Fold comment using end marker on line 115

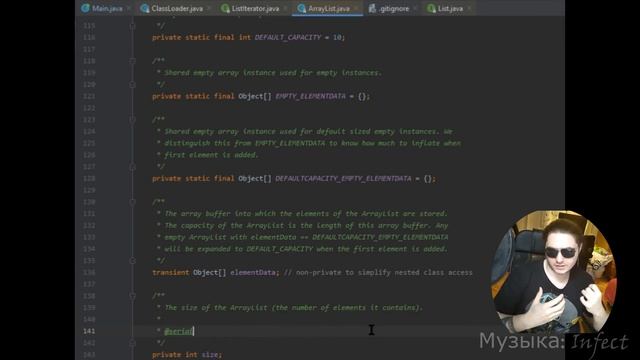(133, 26)
